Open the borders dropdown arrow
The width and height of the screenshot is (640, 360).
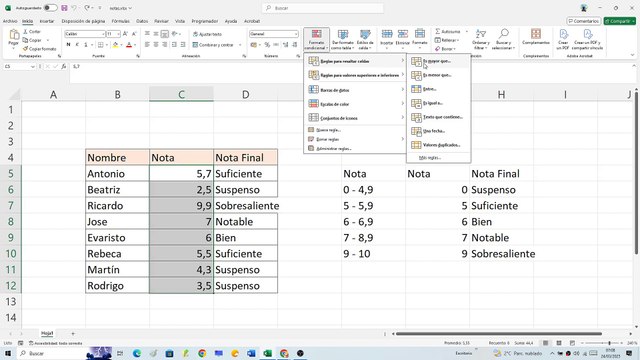[107, 45]
